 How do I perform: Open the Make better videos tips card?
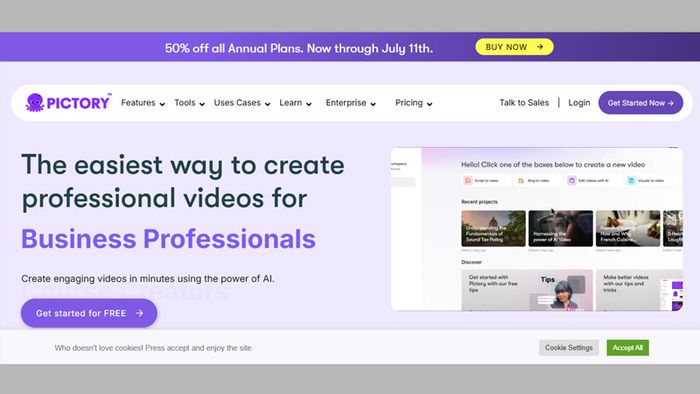click(x=639, y=290)
